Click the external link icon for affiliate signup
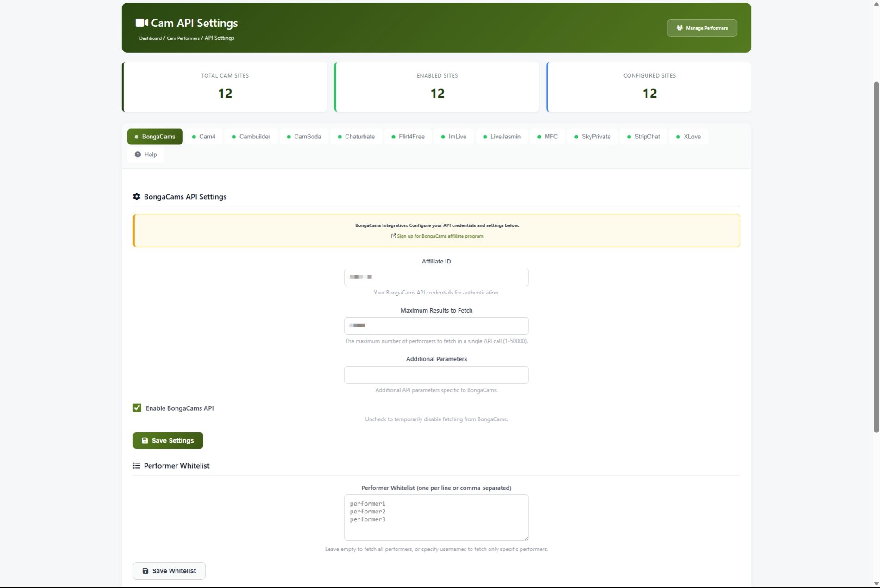Viewport: 880px width, 588px height. [393, 236]
